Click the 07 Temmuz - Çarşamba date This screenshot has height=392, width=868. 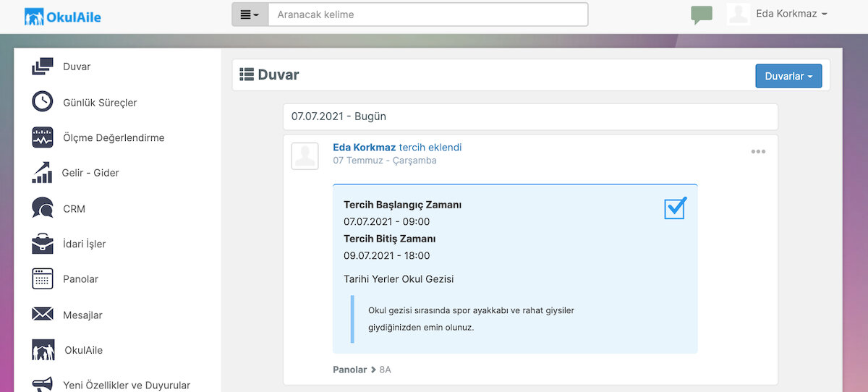tap(385, 161)
